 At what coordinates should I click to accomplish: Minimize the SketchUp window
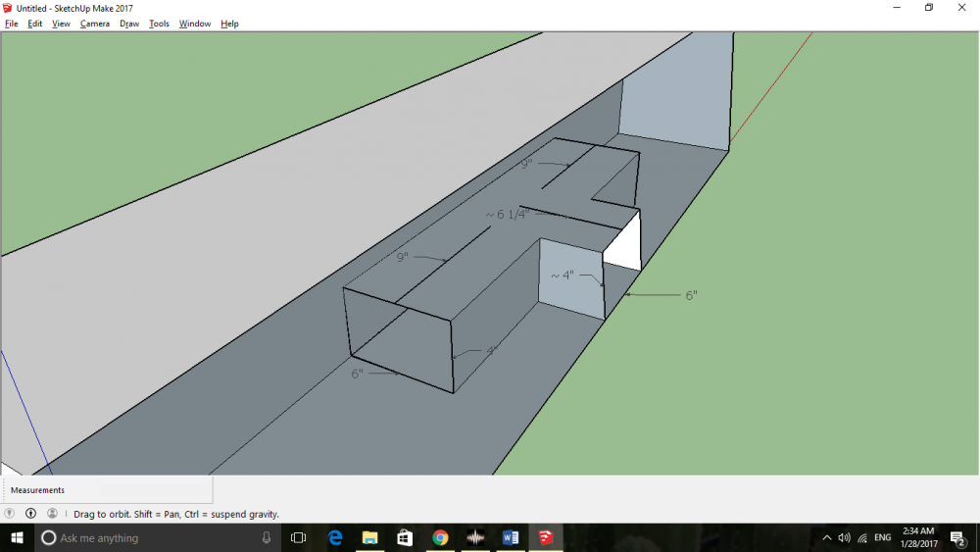(x=897, y=8)
